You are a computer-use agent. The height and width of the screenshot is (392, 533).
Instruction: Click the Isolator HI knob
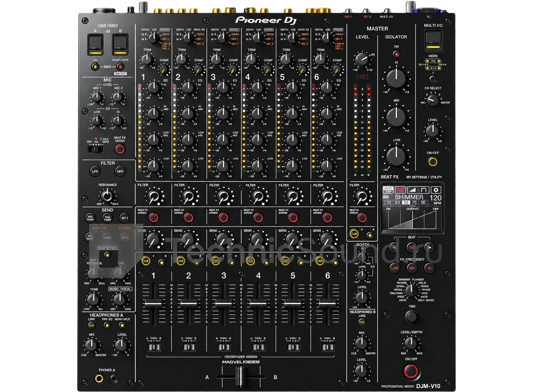click(396, 78)
